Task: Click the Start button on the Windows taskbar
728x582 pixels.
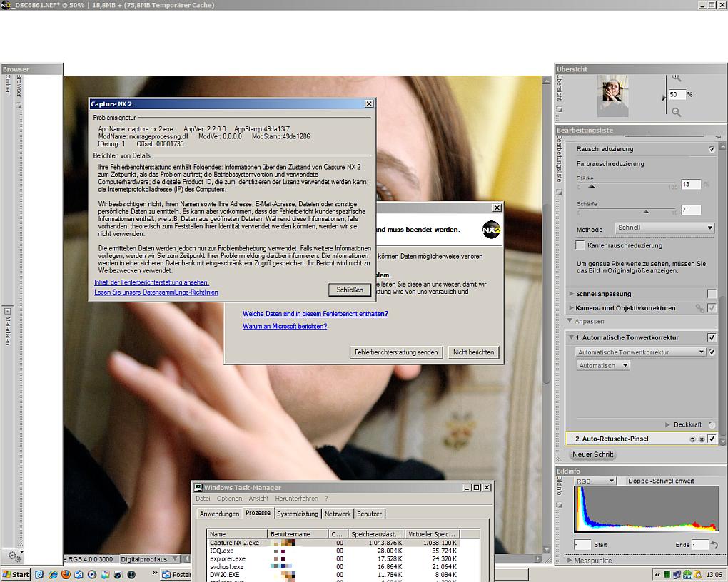Action: pos(16,575)
